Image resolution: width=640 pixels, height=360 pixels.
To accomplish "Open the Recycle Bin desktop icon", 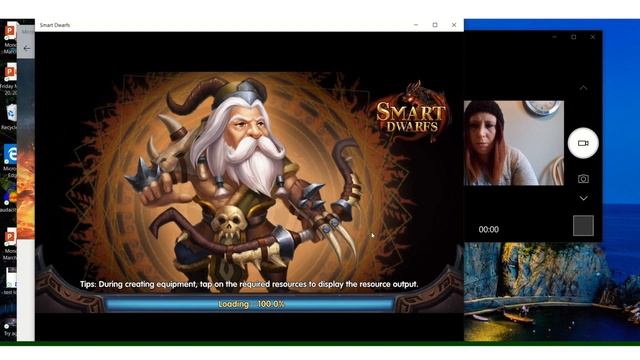I will click(x=10, y=116).
